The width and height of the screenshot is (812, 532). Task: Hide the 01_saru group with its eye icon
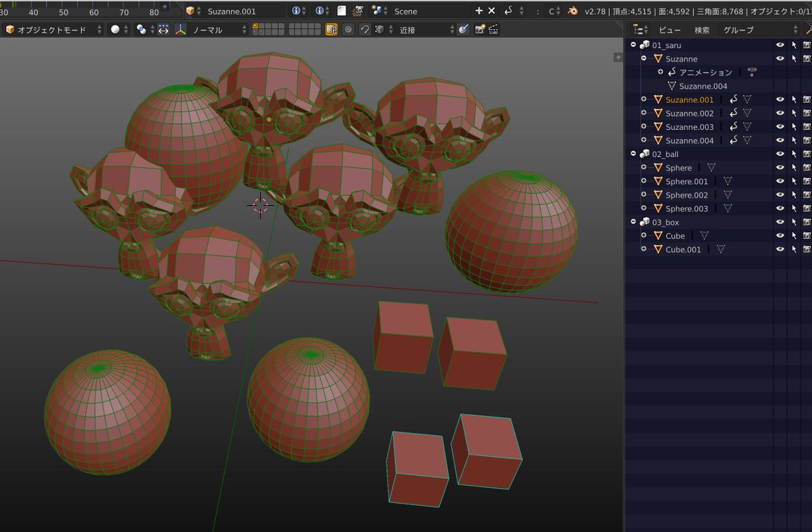[x=780, y=45]
